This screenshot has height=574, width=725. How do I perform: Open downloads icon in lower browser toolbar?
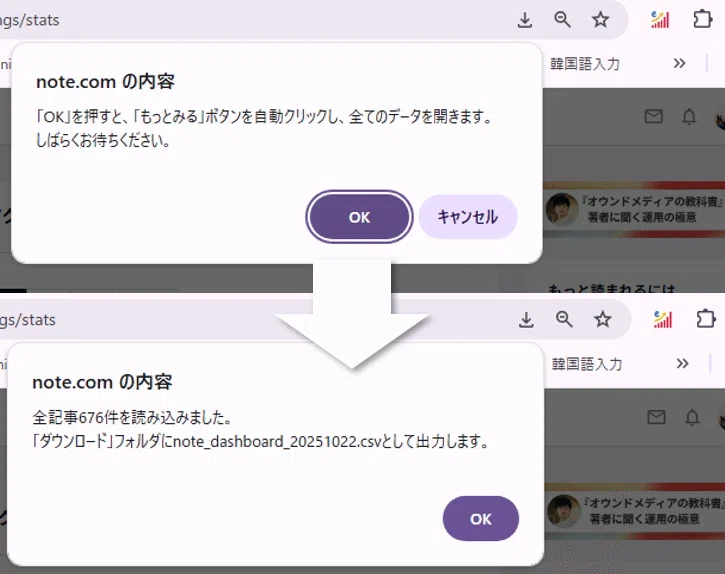[526, 320]
